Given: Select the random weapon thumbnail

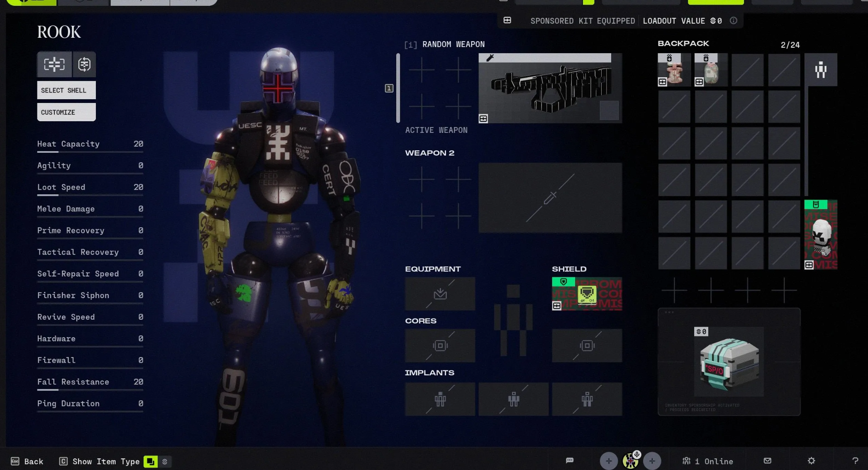Looking at the screenshot, I should click(550, 88).
